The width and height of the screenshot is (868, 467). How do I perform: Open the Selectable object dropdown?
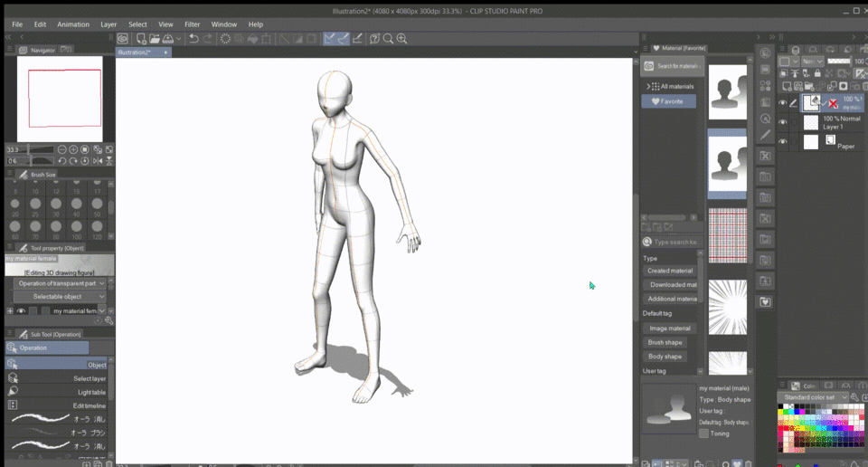(59, 297)
